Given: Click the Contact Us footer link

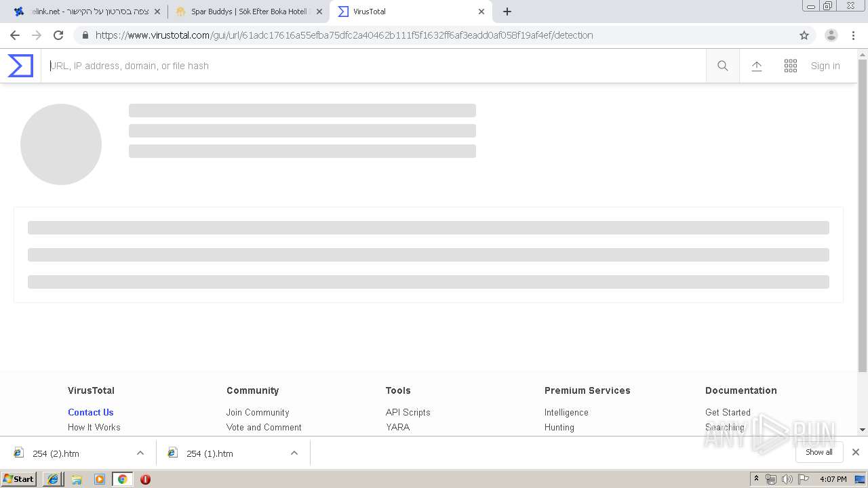Looking at the screenshot, I should [90, 412].
